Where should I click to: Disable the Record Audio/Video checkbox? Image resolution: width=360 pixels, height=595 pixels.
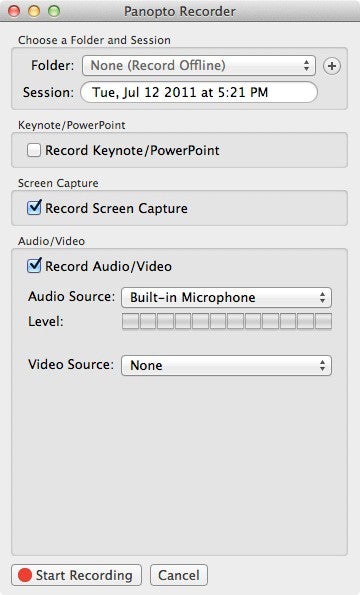click(34, 266)
